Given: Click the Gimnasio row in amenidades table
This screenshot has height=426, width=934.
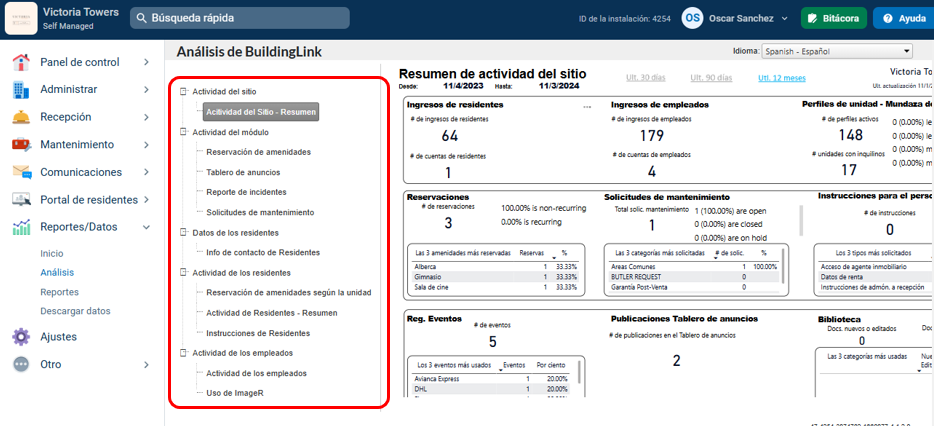Looking at the screenshot, I should (496, 277).
